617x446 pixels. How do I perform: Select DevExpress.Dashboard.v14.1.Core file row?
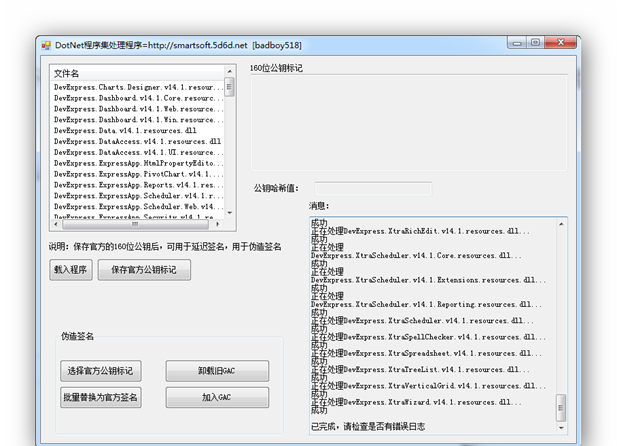pyautogui.click(x=137, y=98)
